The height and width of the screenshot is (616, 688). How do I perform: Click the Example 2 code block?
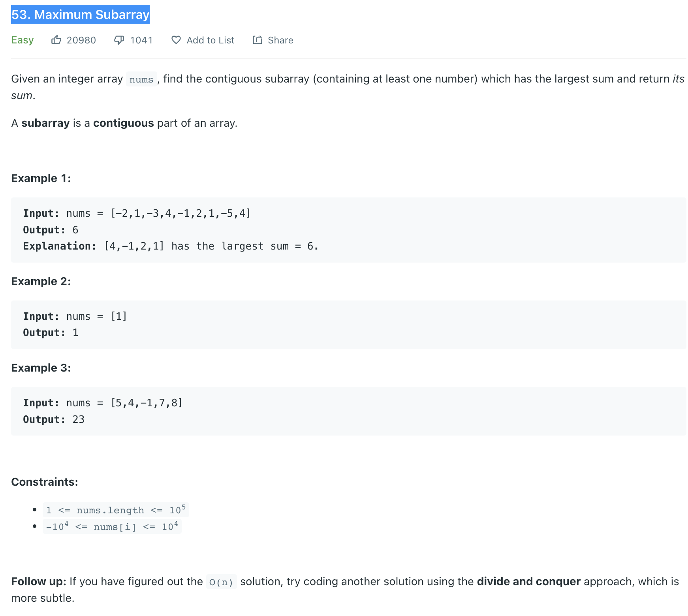pyautogui.click(x=349, y=325)
